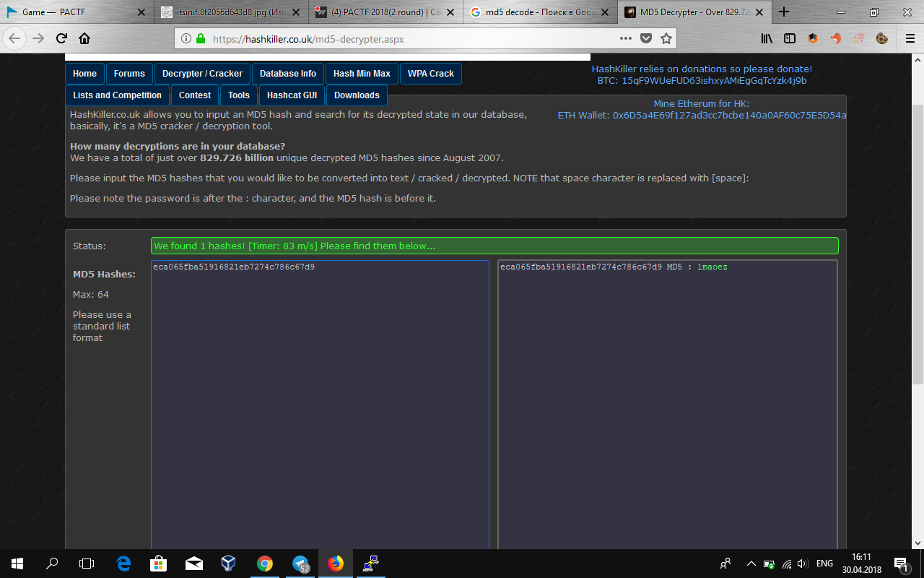924x578 pixels.
Task: Open the ENG language indicator
Action: (825, 564)
